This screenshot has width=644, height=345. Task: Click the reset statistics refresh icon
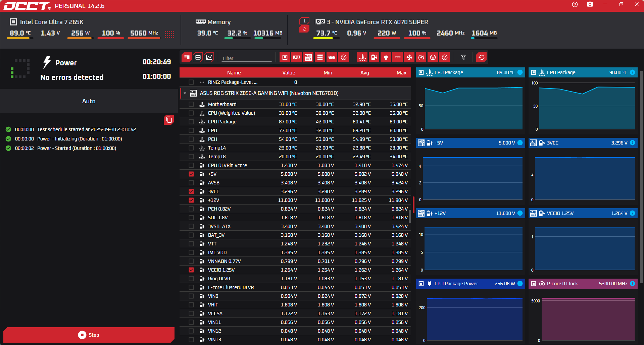[x=482, y=57]
